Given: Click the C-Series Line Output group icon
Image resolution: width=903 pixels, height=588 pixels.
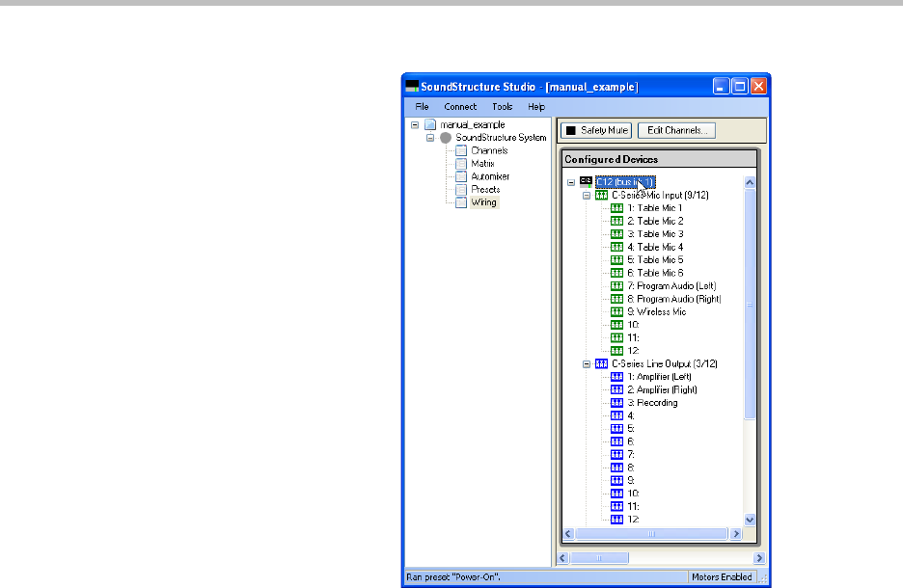Looking at the screenshot, I should coord(602,364).
